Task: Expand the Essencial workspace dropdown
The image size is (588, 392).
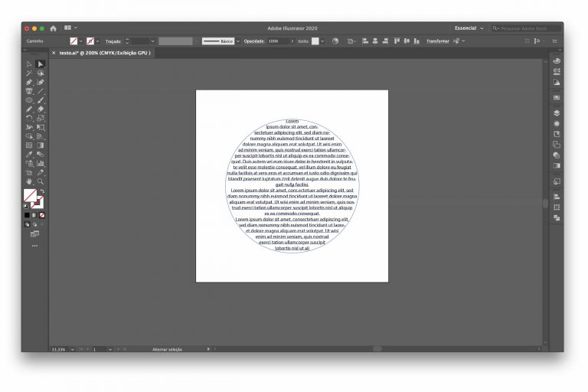Action: pyautogui.click(x=469, y=28)
